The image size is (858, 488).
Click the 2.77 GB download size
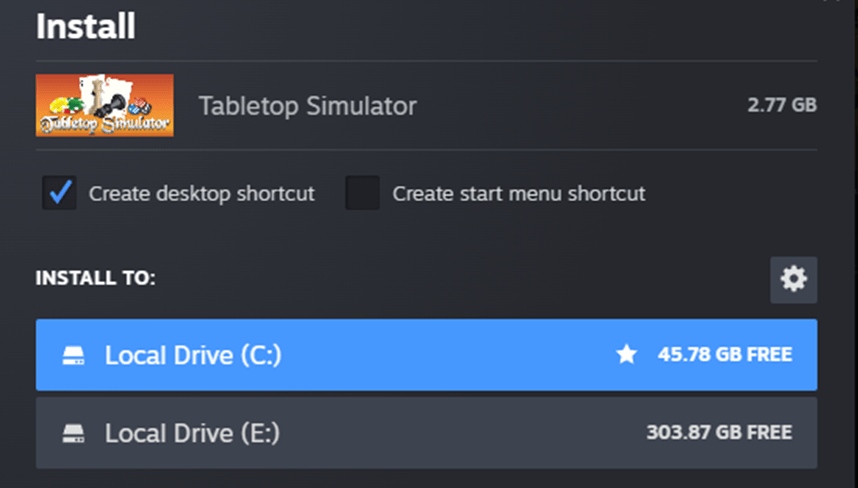point(783,105)
